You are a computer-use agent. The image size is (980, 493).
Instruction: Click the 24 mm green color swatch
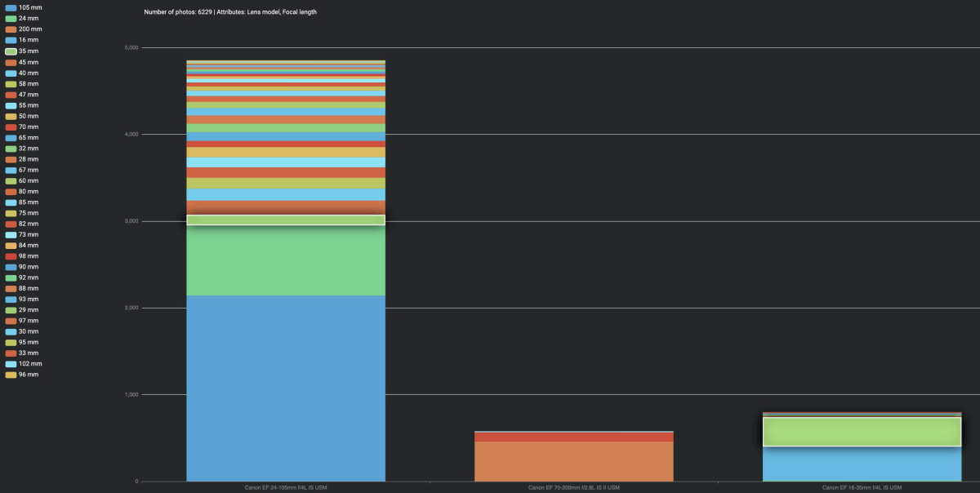[9, 18]
